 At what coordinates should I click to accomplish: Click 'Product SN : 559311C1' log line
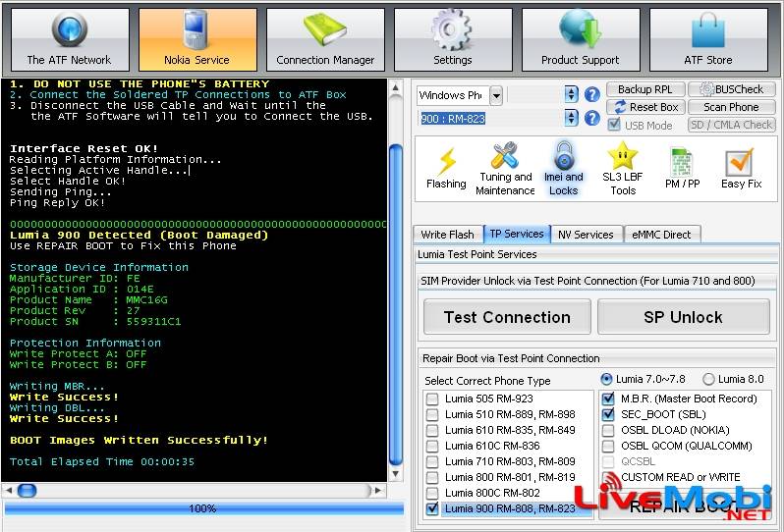tap(95, 321)
